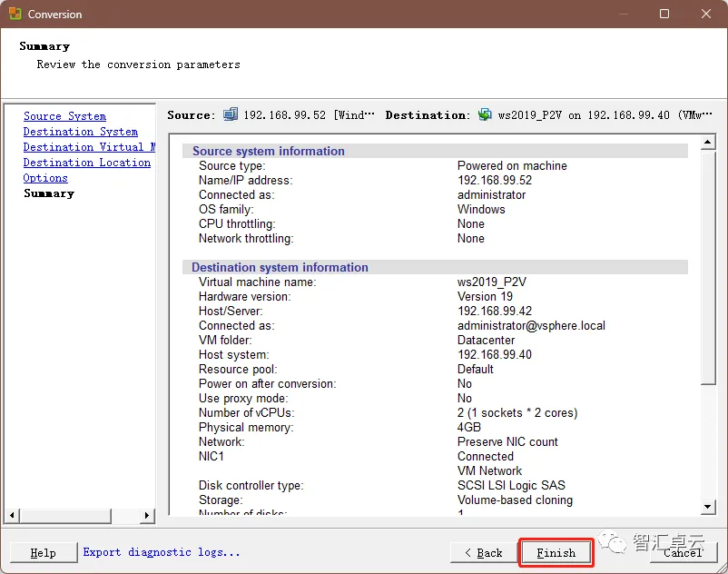Viewport: 728px width, 574px height.
Task: Click sidebar horizontal scroll right arrow
Action: [x=147, y=515]
